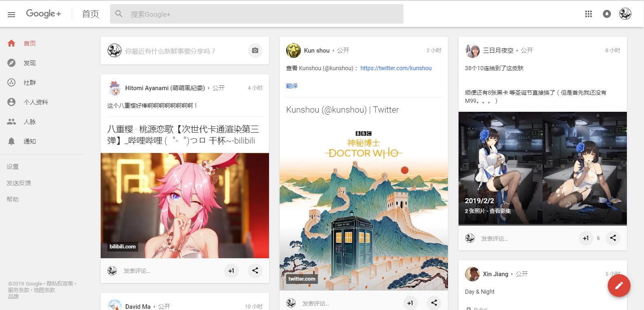This screenshot has width=644, height=310.
Task: Open the 服务条款 footer link
Action: pos(18,290)
